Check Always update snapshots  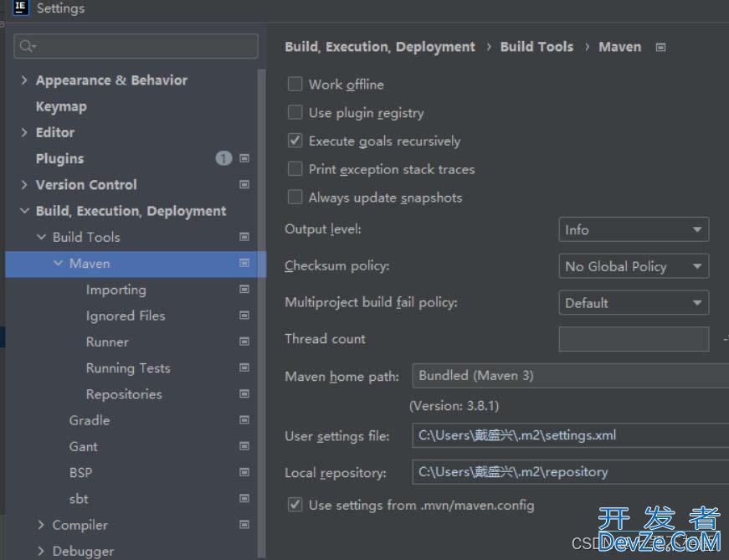pyautogui.click(x=295, y=198)
